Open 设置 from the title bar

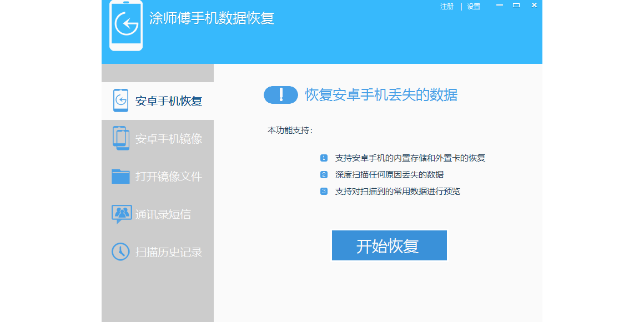(x=474, y=7)
